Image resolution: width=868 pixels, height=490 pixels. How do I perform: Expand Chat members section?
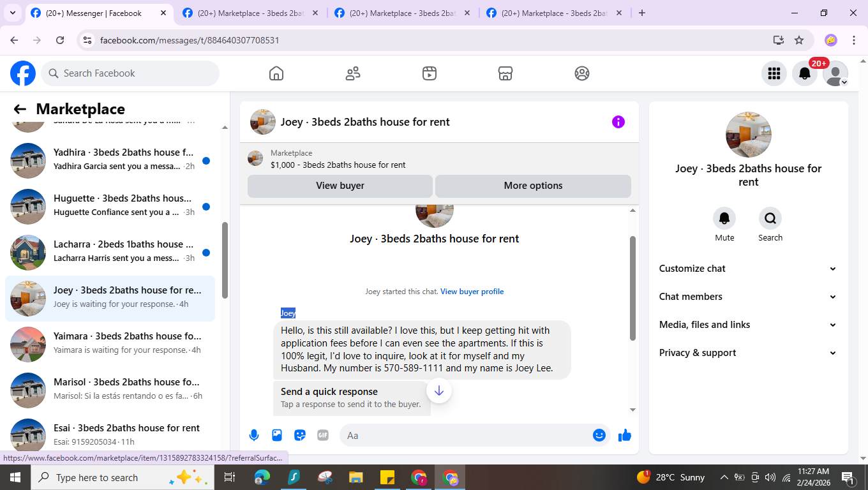[x=748, y=297]
